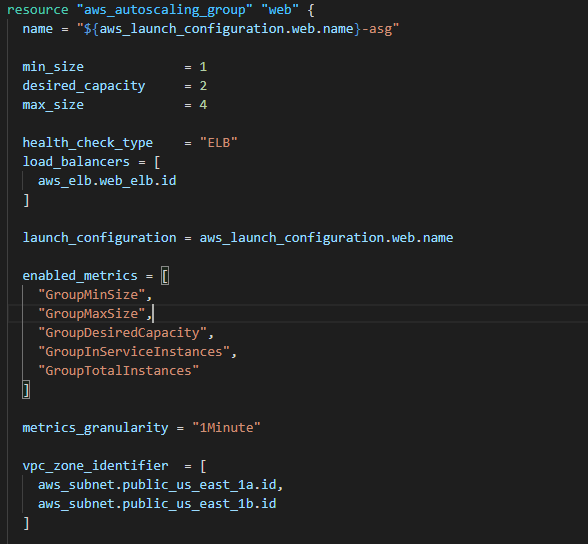Click the "aws_autoscaling_group" resource type string
Viewport: 588px width, 544px height.
click(164, 10)
